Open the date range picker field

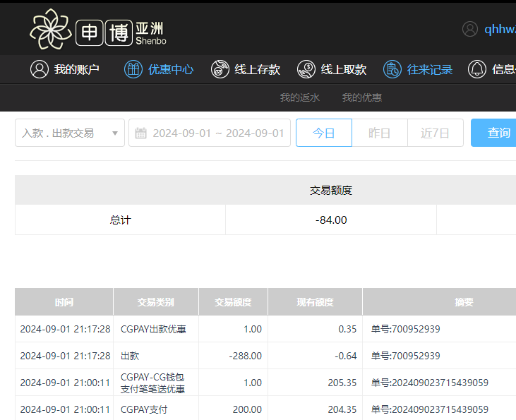click(217, 133)
